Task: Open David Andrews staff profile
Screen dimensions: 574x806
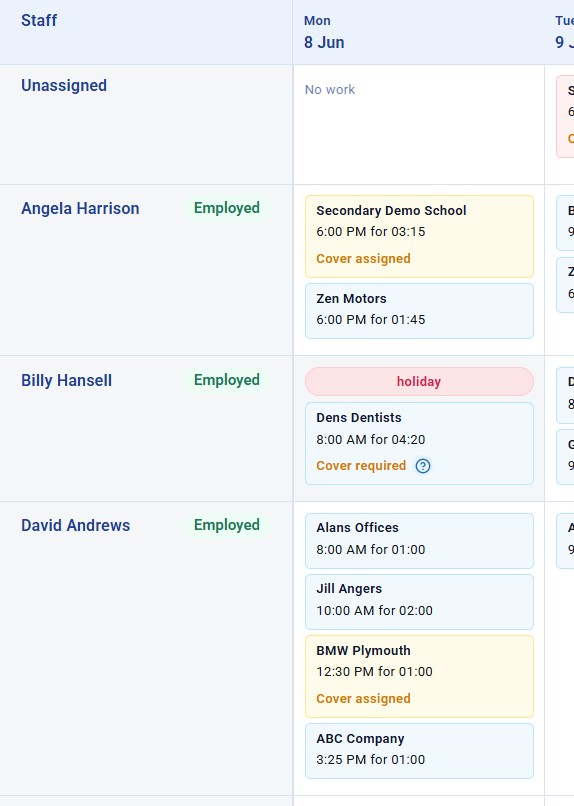Action: [76, 525]
